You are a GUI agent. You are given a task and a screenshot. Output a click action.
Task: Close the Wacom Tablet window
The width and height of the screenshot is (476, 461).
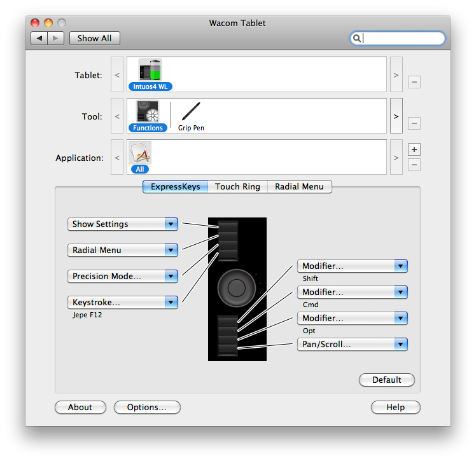pyautogui.click(x=35, y=23)
